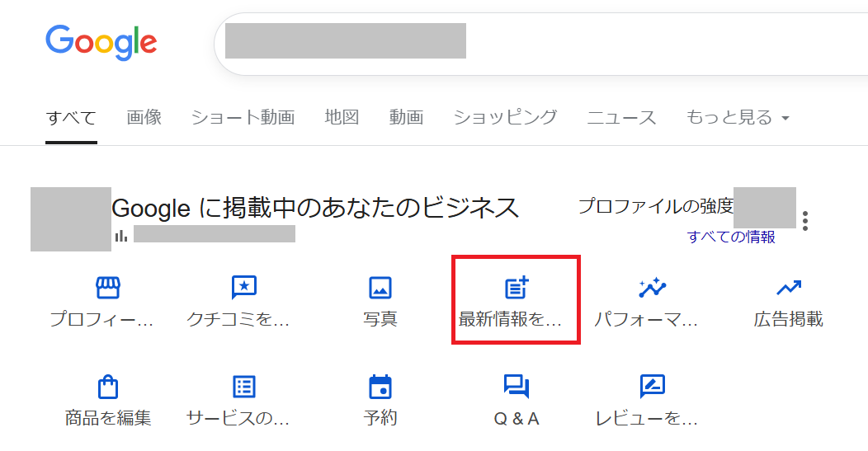868x451 pixels.
Task: Switch to the 動画 tab
Action: coord(406,117)
